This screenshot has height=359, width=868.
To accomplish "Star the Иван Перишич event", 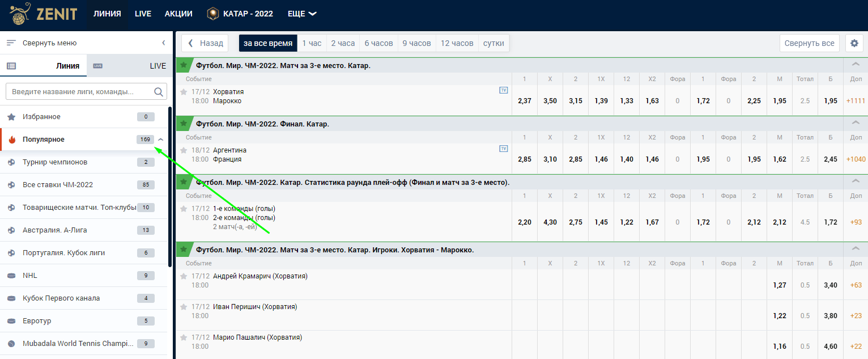I will pos(184,307).
